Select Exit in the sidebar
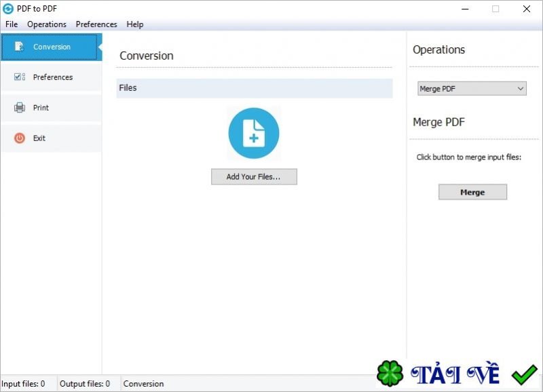Image resolution: width=543 pixels, height=392 pixels. tap(52, 138)
